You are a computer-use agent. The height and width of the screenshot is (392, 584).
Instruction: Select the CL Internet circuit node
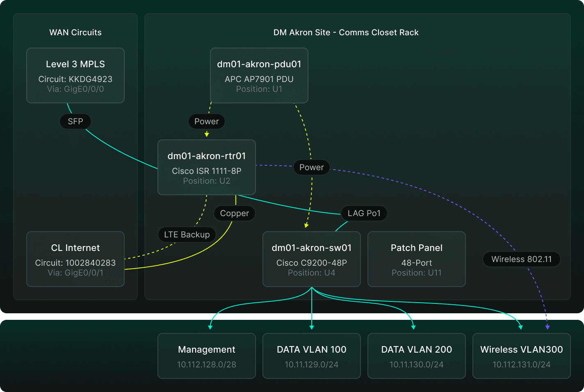[x=75, y=259]
